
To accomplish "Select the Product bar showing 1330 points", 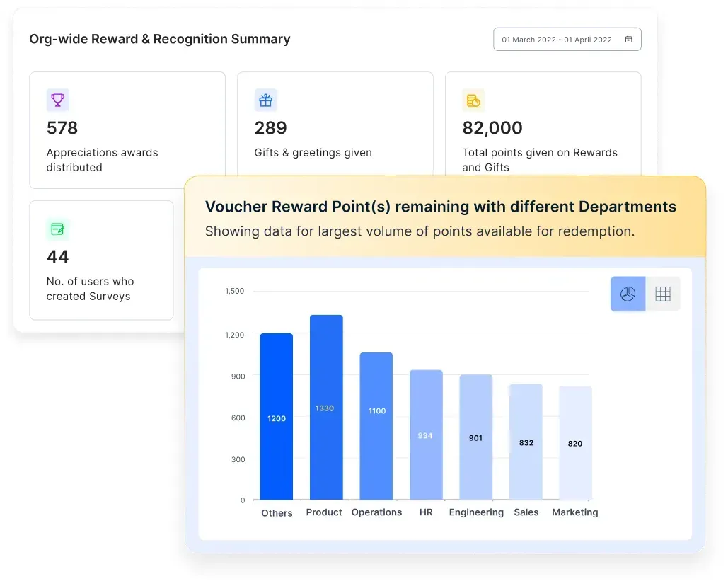I will pos(325,407).
